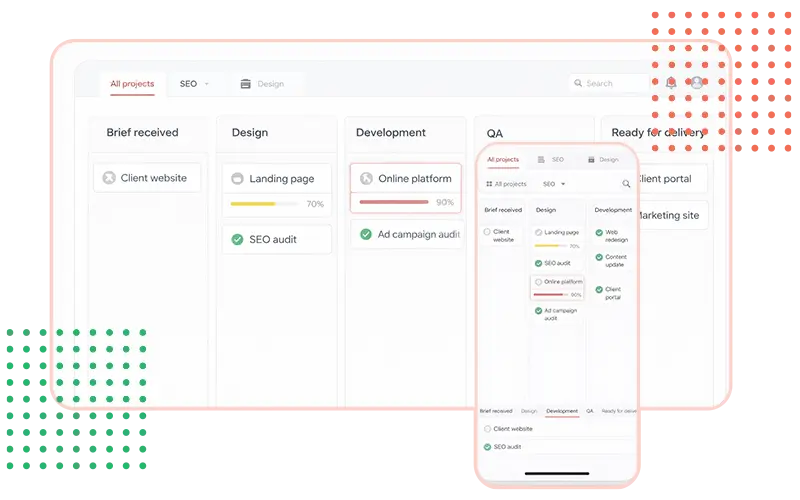Click the Design tab briefcase icon in desktop header
This screenshot has height=500, width=800.
click(245, 84)
